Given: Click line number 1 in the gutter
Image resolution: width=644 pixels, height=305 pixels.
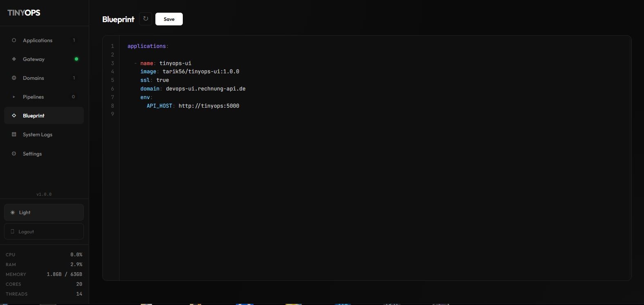Looking at the screenshot, I should click(112, 46).
